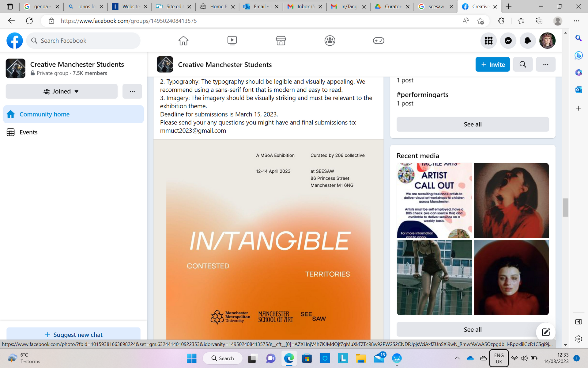Open Facebook Marketplace icon
Screen dimensions: 588x368
tap(281, 40)
